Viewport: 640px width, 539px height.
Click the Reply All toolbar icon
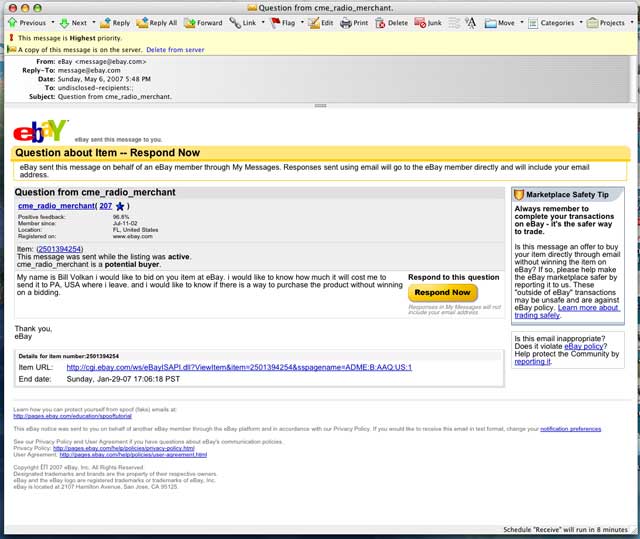coord(156,22)
